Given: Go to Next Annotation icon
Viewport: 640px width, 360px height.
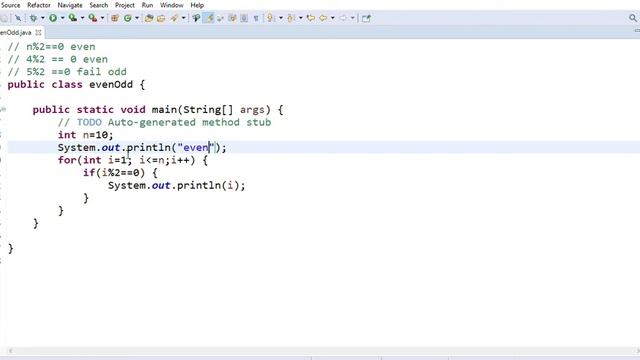Looking at the screenshot, I should pos(270,18).
